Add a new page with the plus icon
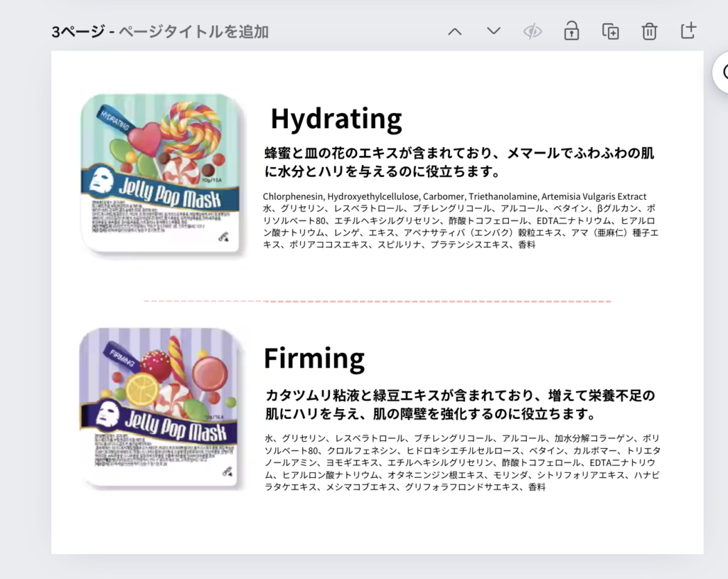728x579 pixels. pos(687,31)
